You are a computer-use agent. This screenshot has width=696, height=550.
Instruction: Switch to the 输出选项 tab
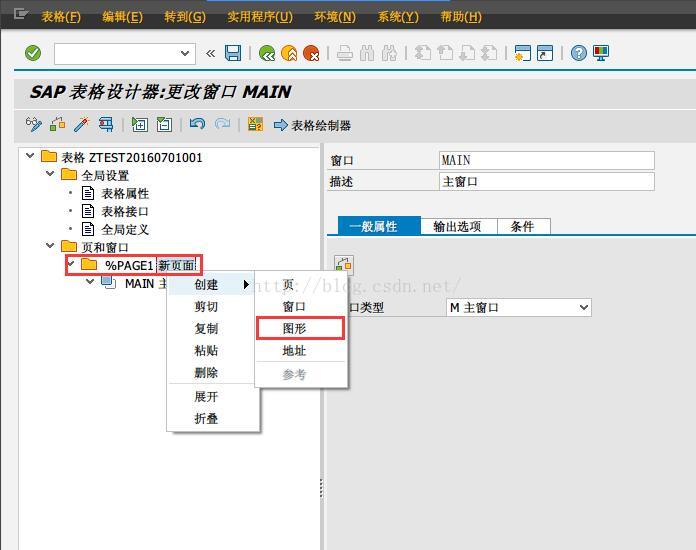[458, 226]
